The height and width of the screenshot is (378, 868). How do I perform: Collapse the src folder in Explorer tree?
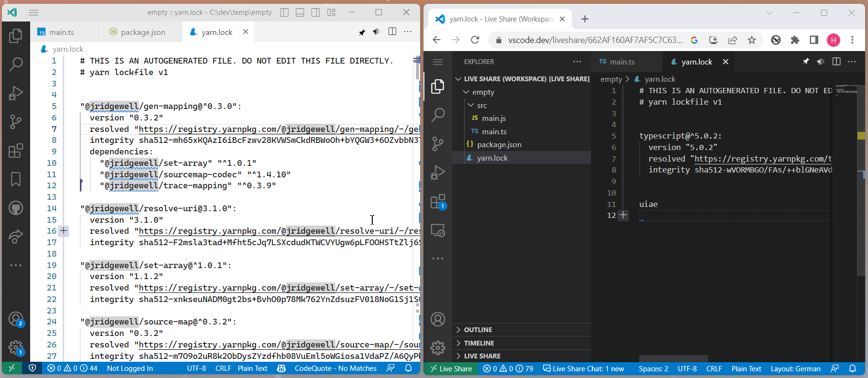522,105
